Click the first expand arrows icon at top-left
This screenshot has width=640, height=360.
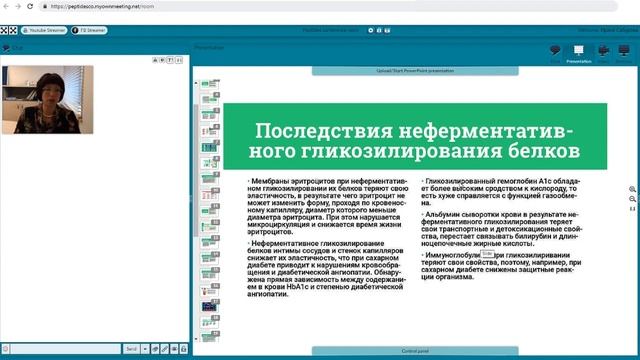(4, 30)
